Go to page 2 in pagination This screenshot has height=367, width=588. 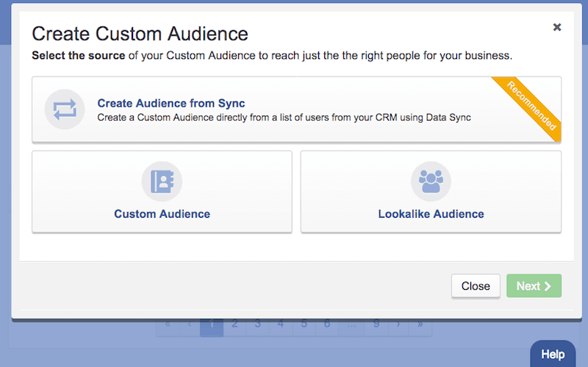(234, 324)
